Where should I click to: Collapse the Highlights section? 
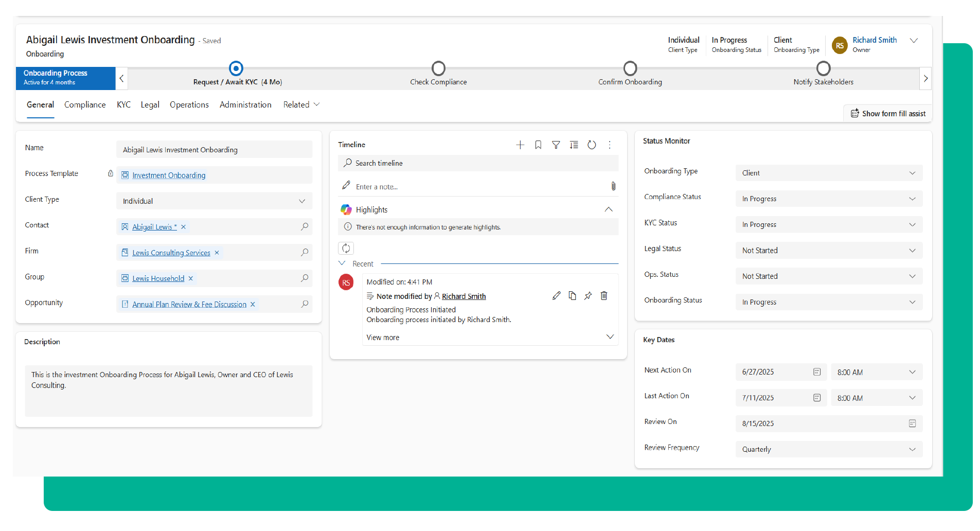(609, 209)
